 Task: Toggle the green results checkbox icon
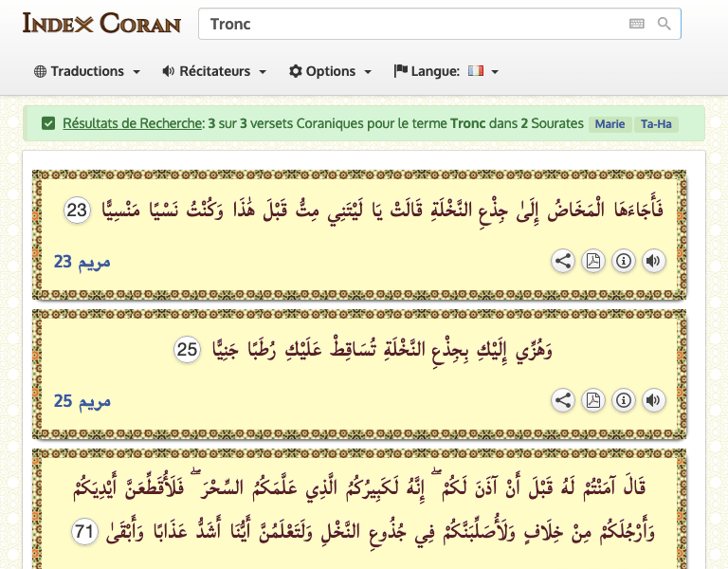[48, 123]
